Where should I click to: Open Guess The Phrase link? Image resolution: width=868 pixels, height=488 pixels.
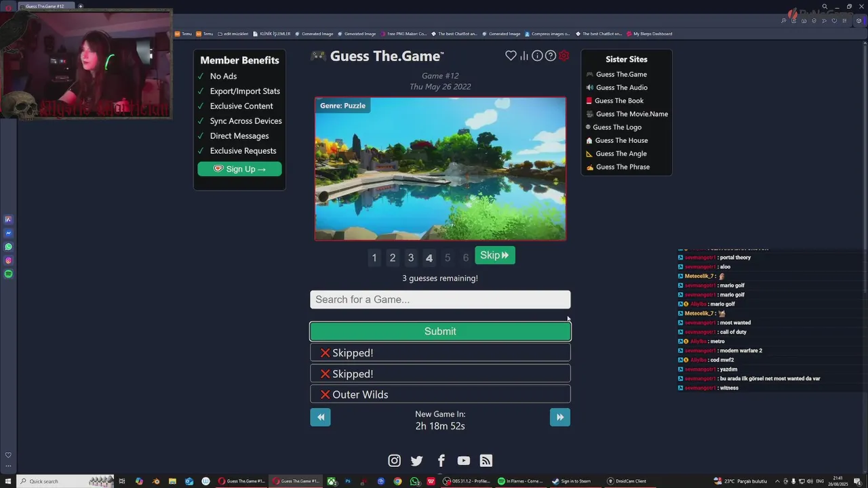click(623, 167)
